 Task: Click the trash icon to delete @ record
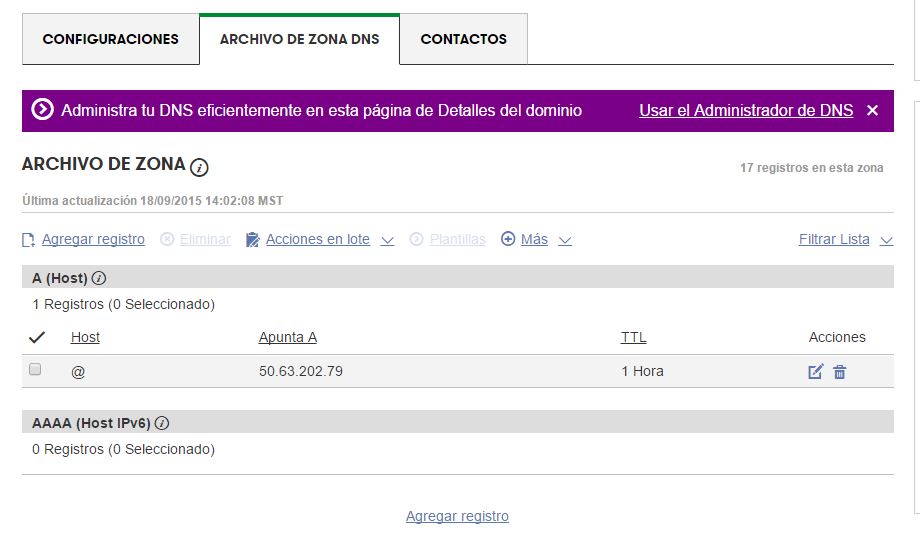(x=840, y=372)
